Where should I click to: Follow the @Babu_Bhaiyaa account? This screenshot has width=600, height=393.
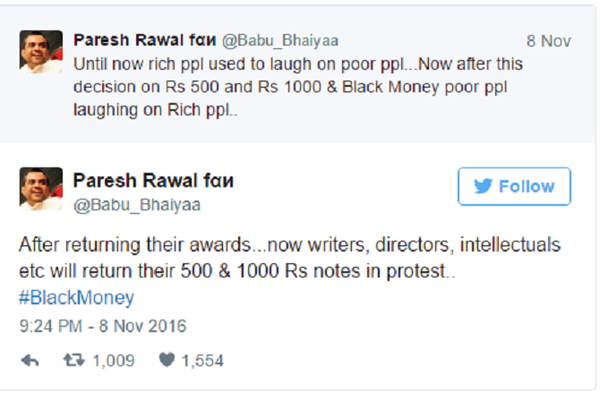point(514,186)
